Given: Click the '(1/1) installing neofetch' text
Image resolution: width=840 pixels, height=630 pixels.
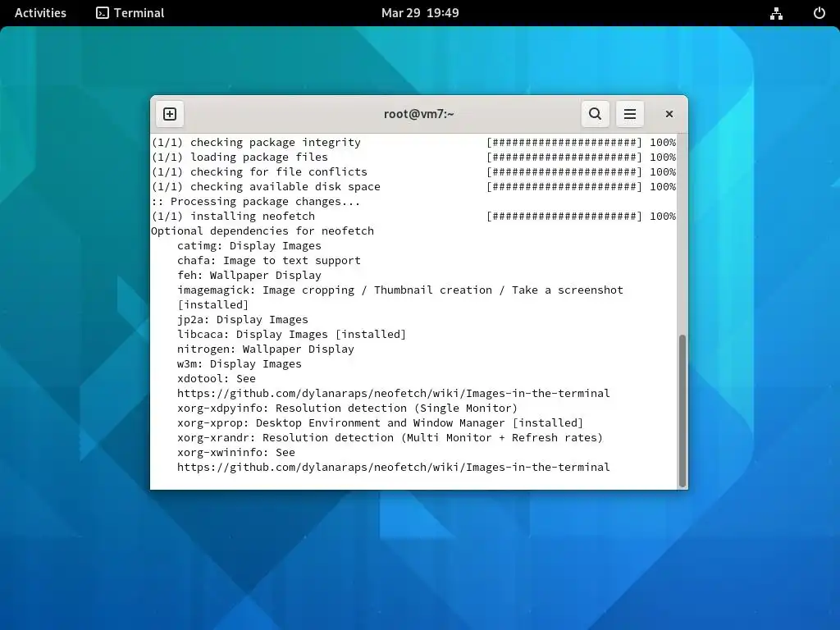Looking at the screenshot, I should tap(233, 217).
